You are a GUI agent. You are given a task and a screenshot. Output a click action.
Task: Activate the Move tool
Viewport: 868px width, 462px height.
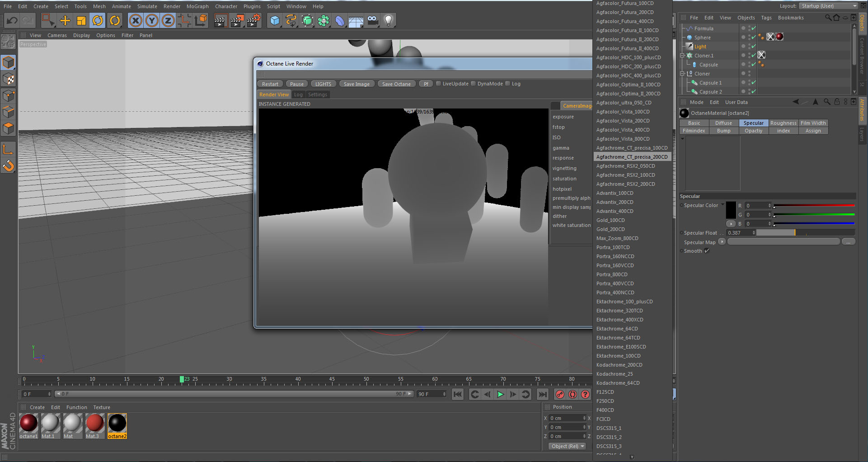point(65,20)
